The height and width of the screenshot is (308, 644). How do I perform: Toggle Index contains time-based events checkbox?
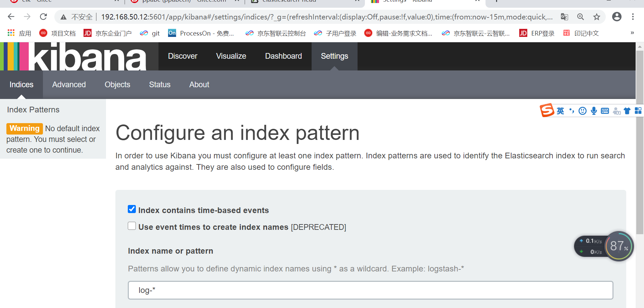(x=132, y=209)
